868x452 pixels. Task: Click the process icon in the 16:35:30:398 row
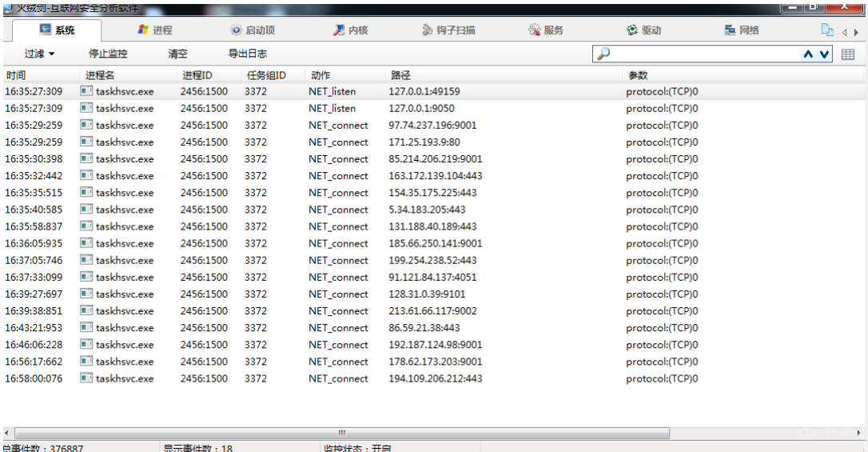coord(86,159)
